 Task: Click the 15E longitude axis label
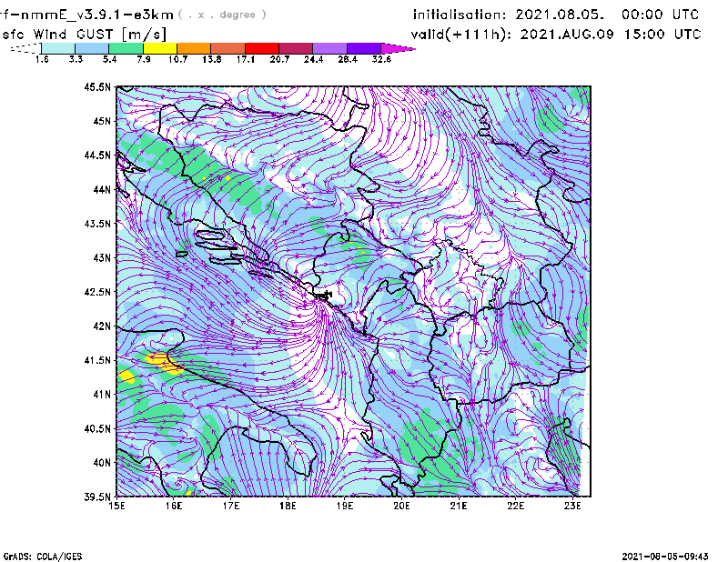pyautogui.click(x=116, y=506)
